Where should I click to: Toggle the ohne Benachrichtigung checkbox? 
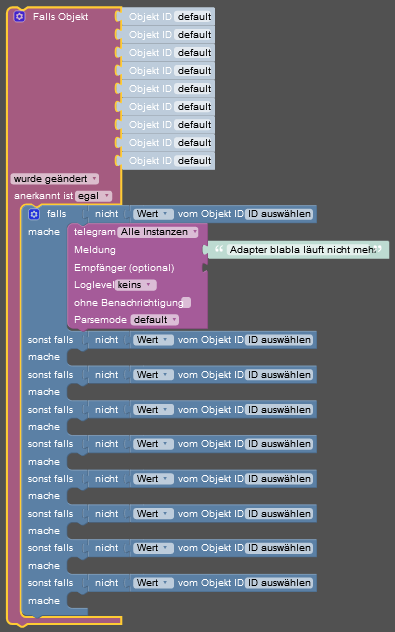coord(186,302)
